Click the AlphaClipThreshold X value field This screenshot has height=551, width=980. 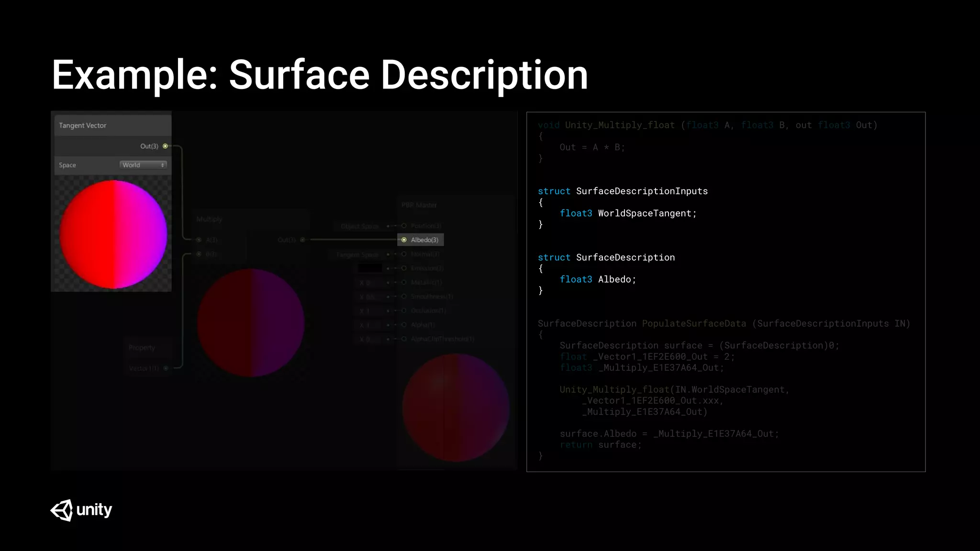pos(370,339)
